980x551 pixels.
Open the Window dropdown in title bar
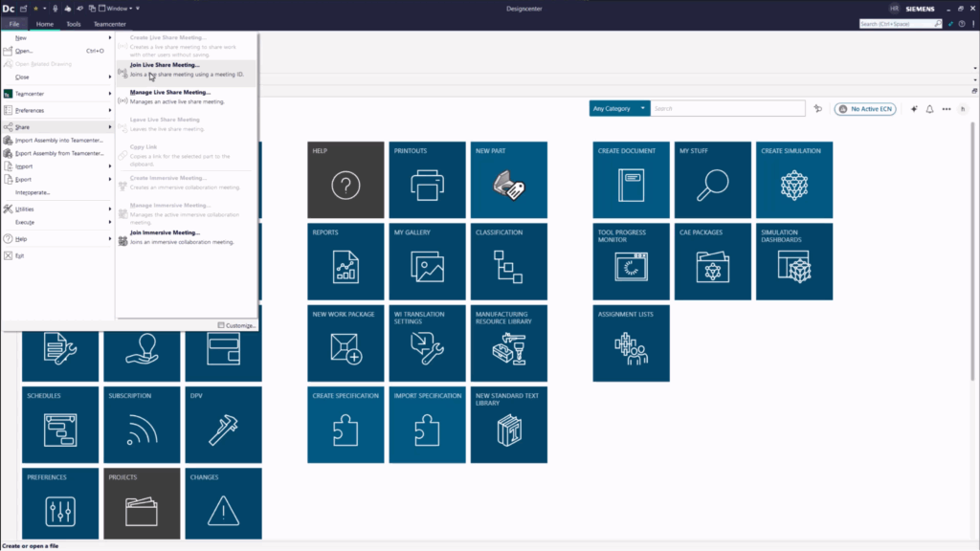point(120,8)
